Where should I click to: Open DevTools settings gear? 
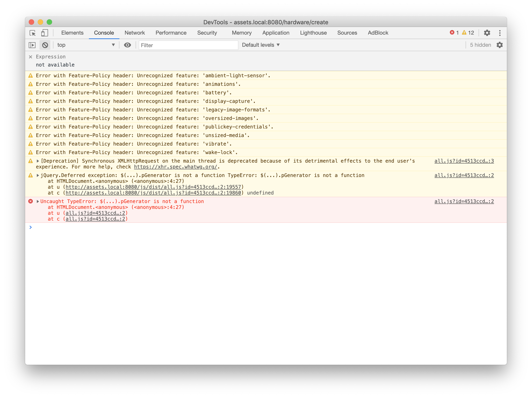click(487, 33)
